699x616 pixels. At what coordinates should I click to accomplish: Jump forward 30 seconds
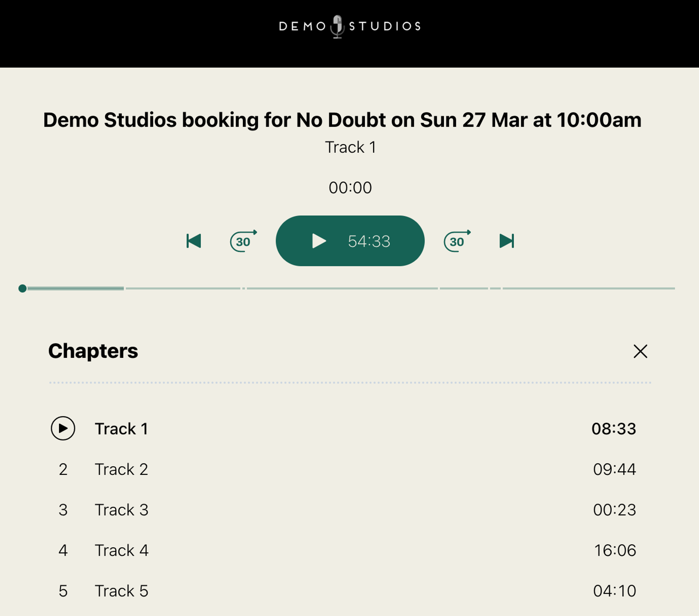(457, 241)
